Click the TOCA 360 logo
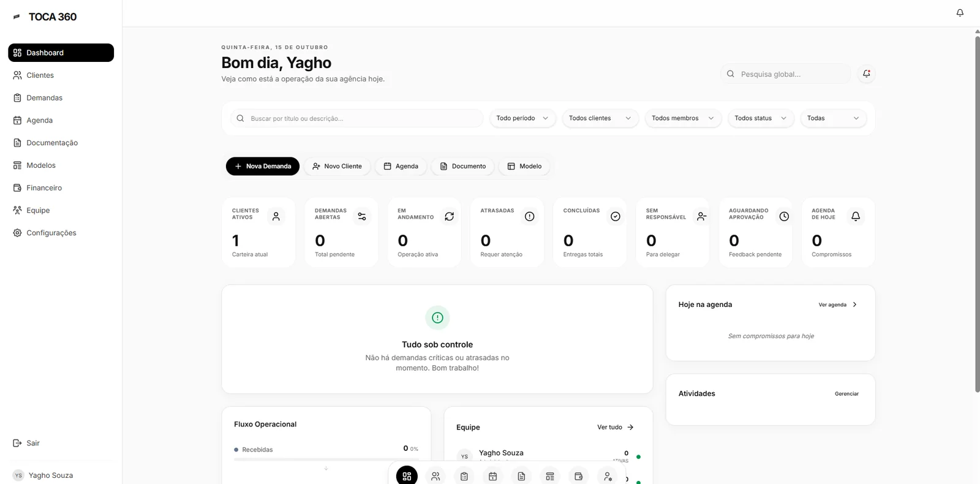The image size is (980, 484). click(45, 17)
